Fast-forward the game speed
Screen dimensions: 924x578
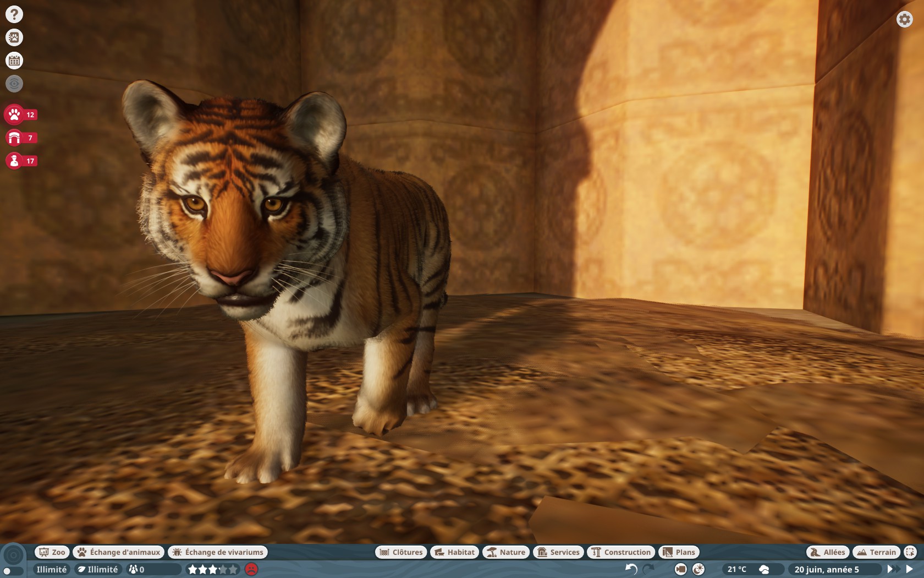tap(893, 569)
